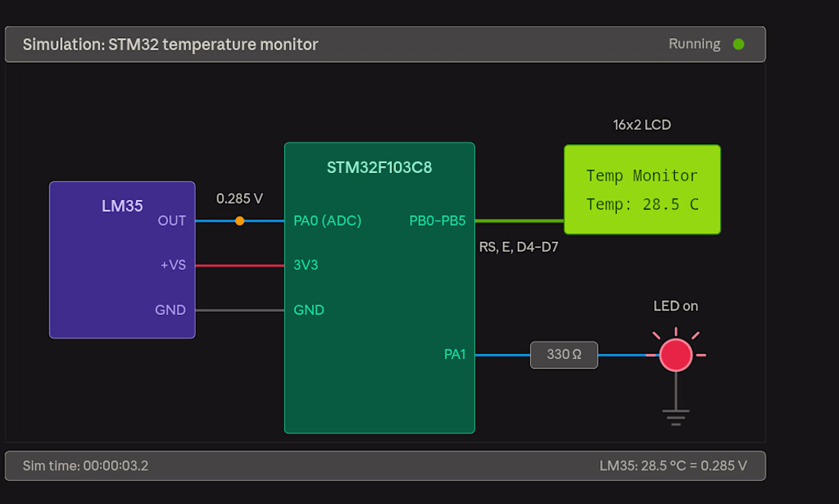
Task: Click the GND pin on the LM35 block
Action: click(170, 310)
